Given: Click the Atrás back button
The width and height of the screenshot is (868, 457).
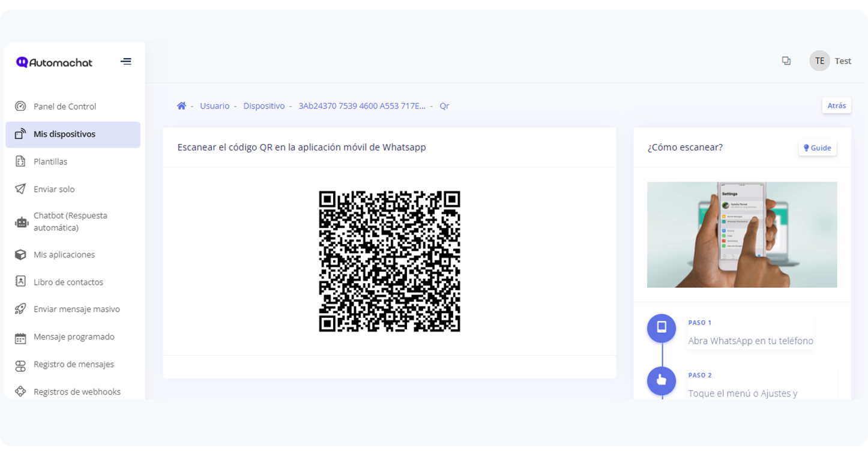Looking at the screenshot, I should pyautogui.click(x=836, y=106).
